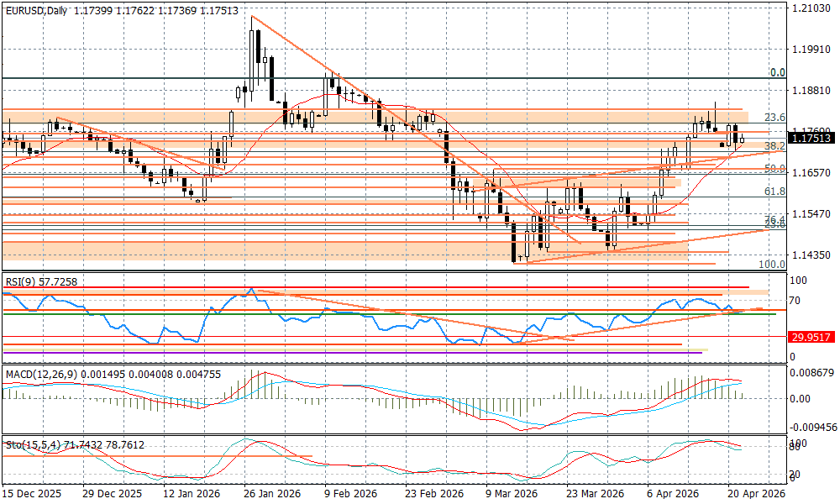Click the Fibonacci 61.8 level label
Image resolution: width=840 pixels, height=504 pixels.
click(774, 192)
